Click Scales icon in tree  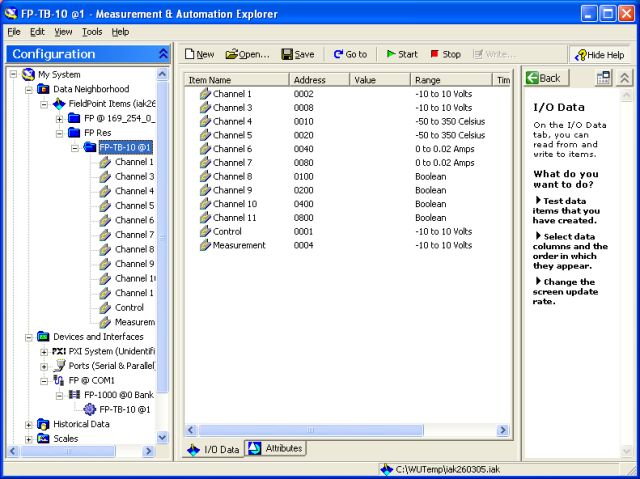[43, 439]
